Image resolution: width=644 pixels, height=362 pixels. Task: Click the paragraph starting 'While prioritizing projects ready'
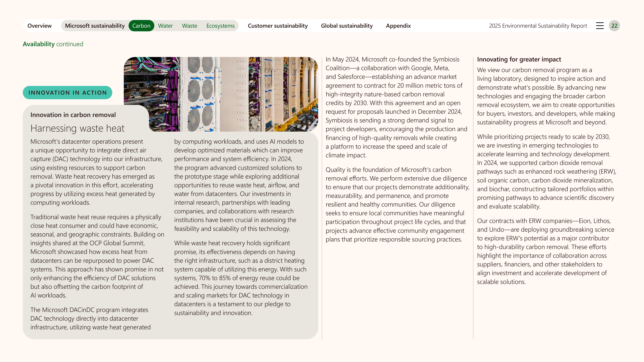coord(547,172)
